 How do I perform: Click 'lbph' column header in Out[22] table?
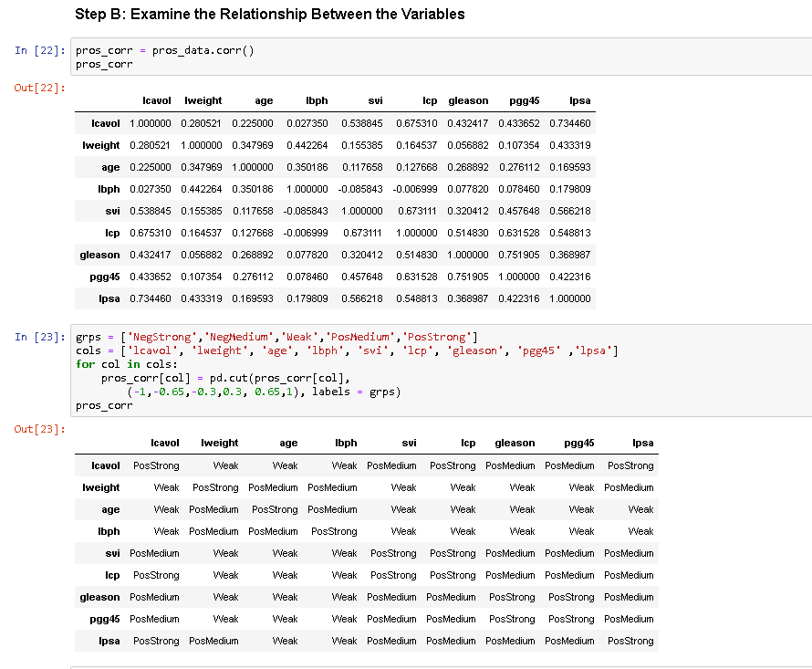(x=317, y=100)
